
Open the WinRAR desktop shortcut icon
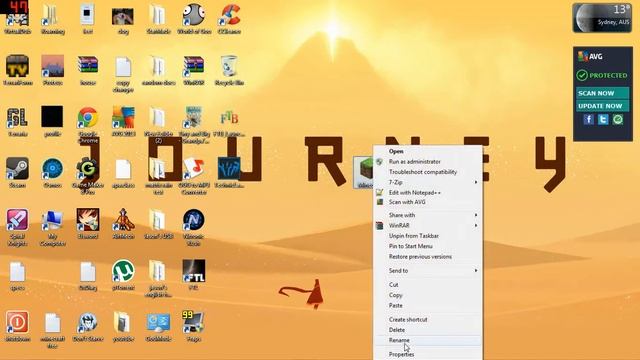pyautogui.click(x=193, y=67)
